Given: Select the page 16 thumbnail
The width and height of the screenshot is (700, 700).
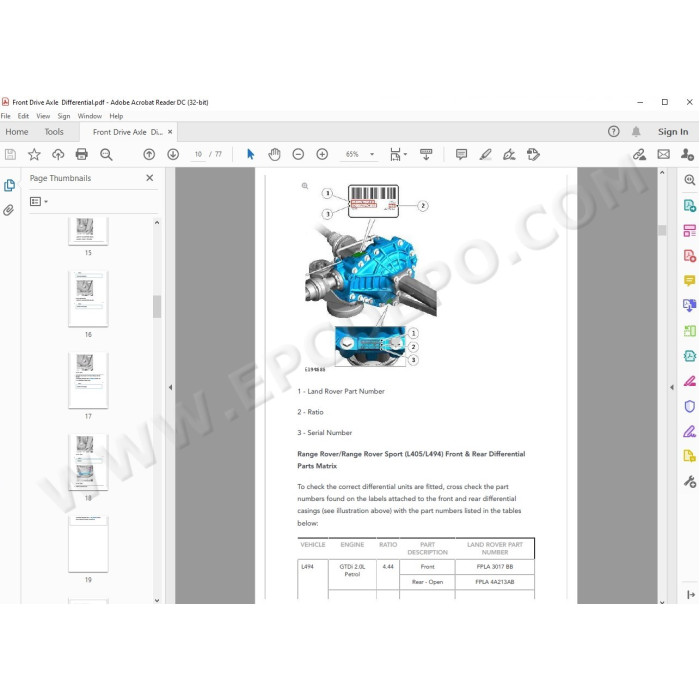Looking at the screenshot, I should 88,299.
